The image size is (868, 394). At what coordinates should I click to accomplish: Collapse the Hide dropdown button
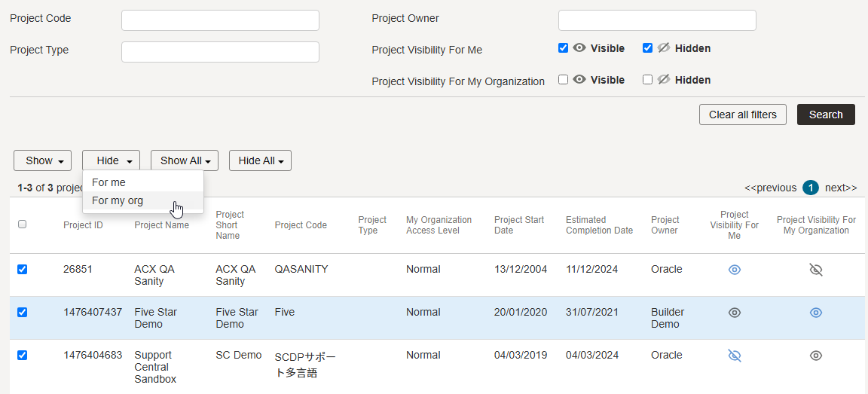tap(111, 160)
